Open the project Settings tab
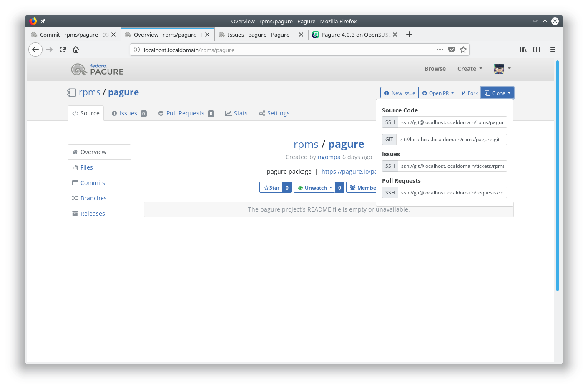Screen dimensions: 588x389 point(274,113)
